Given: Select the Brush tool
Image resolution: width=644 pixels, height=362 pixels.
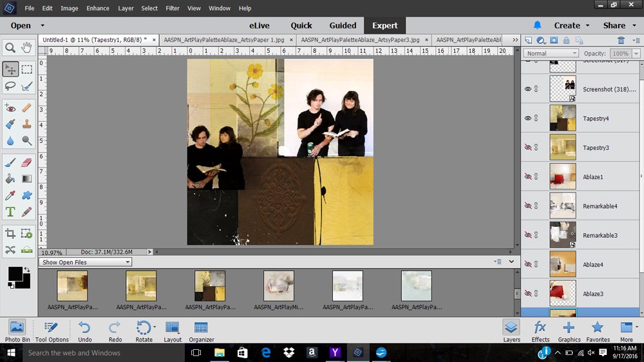Looking at the screenshot, I should [10, 163].
